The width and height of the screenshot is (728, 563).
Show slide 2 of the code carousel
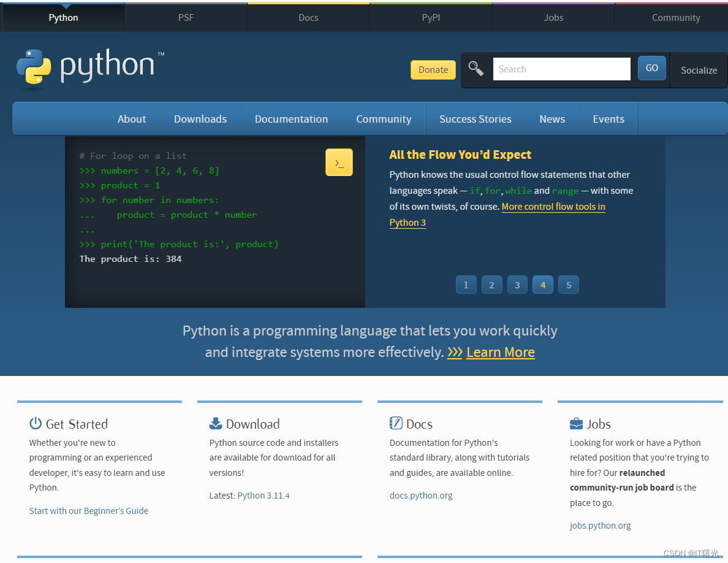click(491, 285)
